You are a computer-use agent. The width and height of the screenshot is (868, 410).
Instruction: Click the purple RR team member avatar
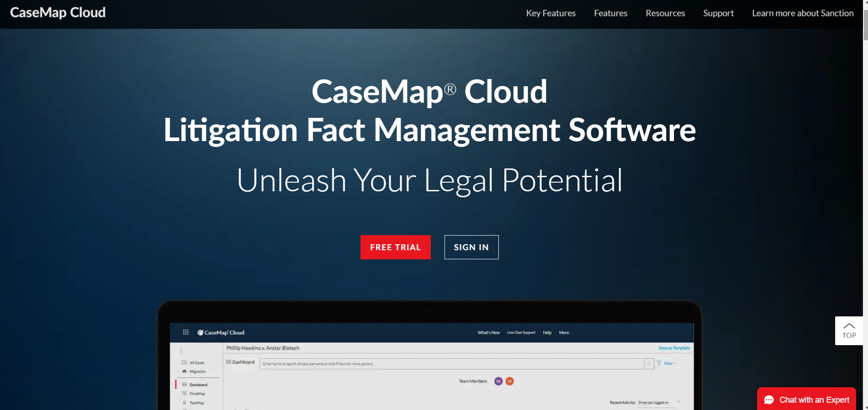pos(498,381)
